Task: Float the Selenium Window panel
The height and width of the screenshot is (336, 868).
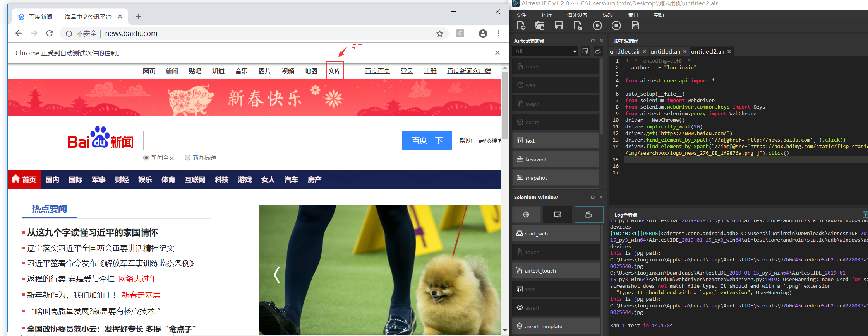Action: tap(592, 197)
